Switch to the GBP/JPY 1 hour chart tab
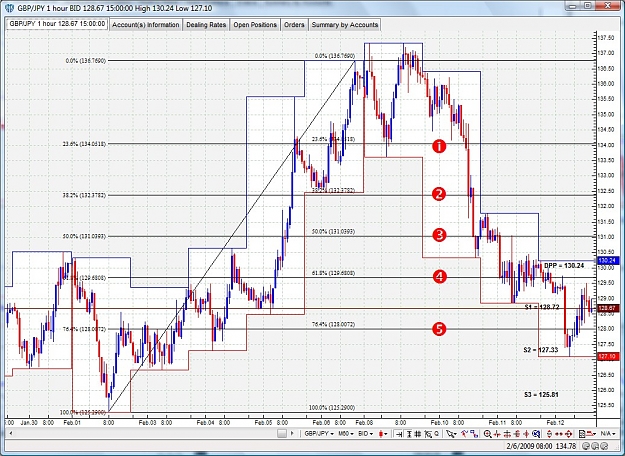The height and width of the screenshot is (456, 625). pos(57,24)
